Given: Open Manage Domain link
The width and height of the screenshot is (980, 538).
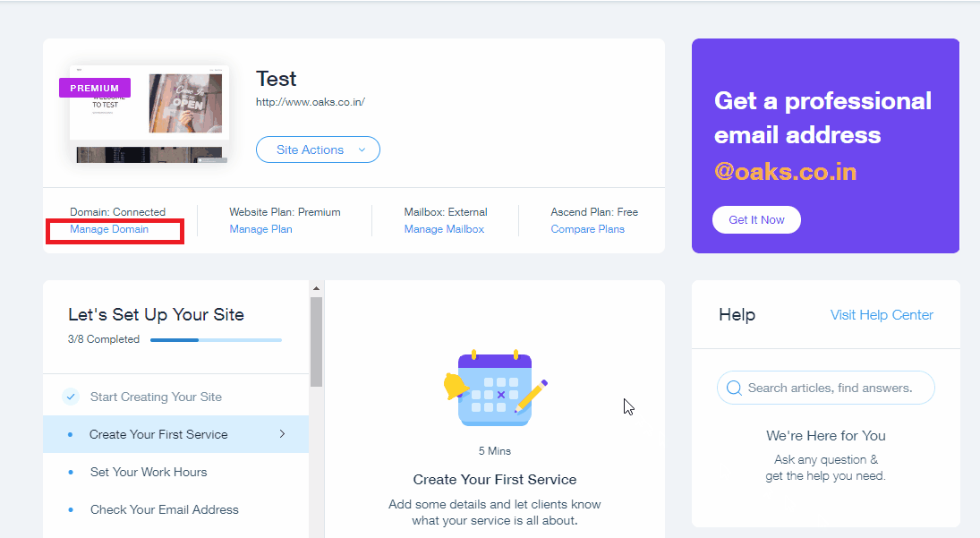Looking at the screenshot, I should (109, 229).
